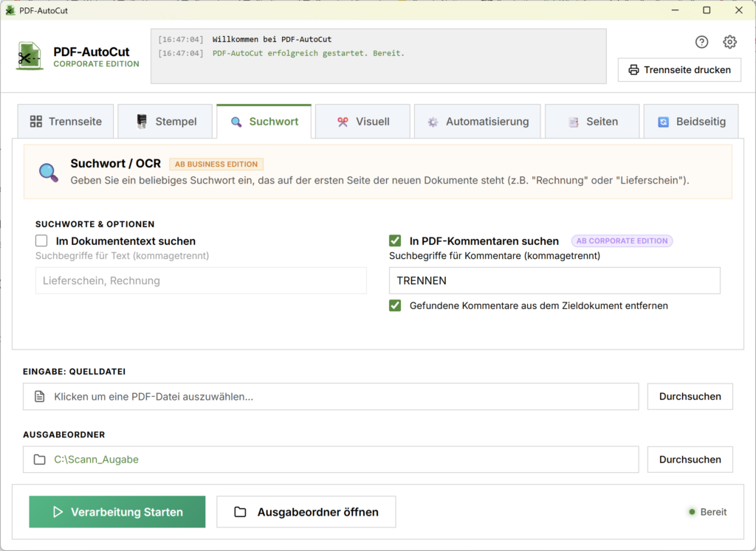Go to the Visuell tab
This screenshot has width=756, height=551.
coord(362,122)
